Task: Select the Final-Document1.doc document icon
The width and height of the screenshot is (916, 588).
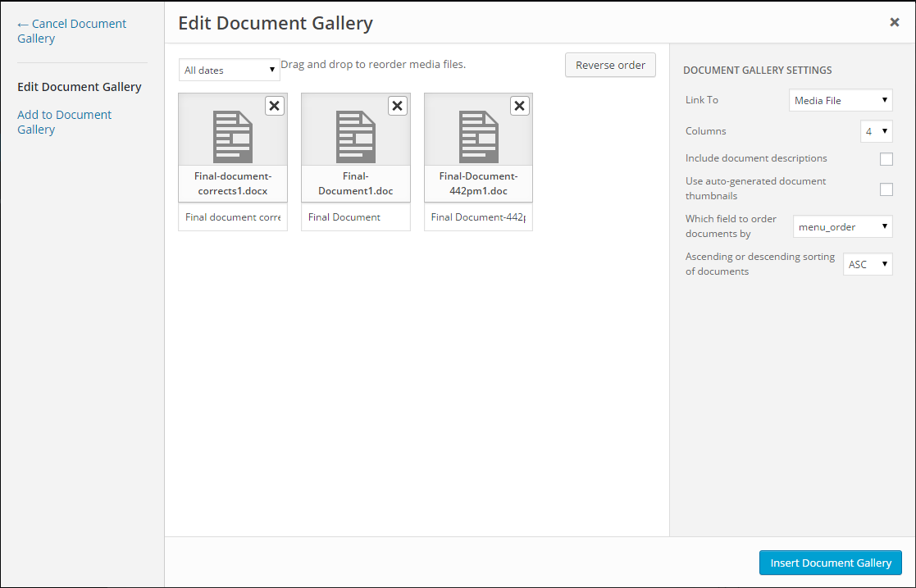Action: 356,137
